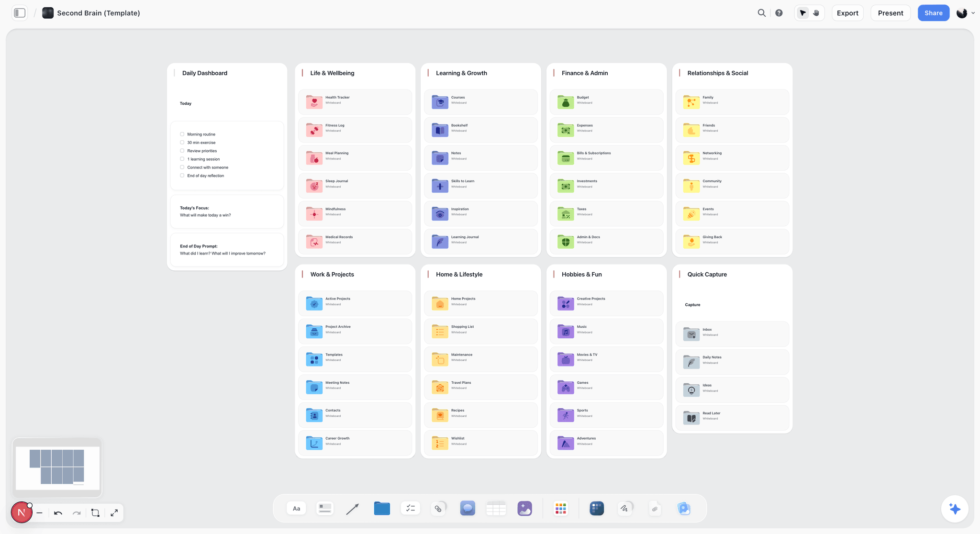The height and width of the screenshot is (534, 980).
Task: Open the Movies & TV whiteboard card
Action: (x=606, y=359)
